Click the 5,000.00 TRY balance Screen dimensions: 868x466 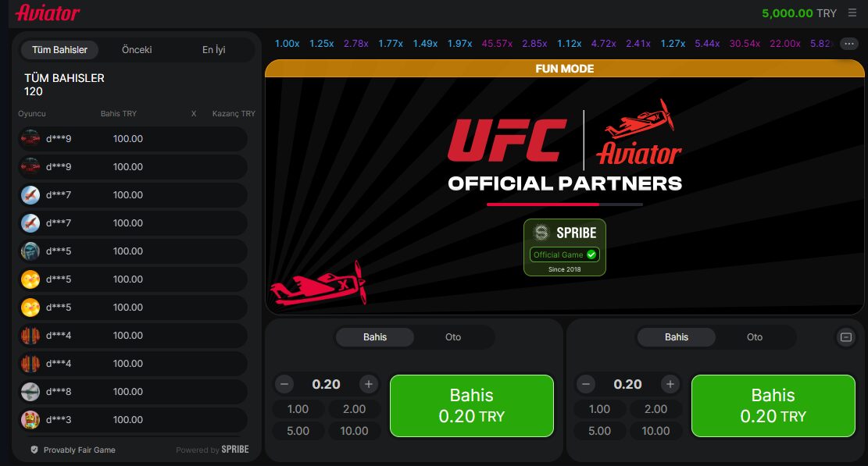798,13
